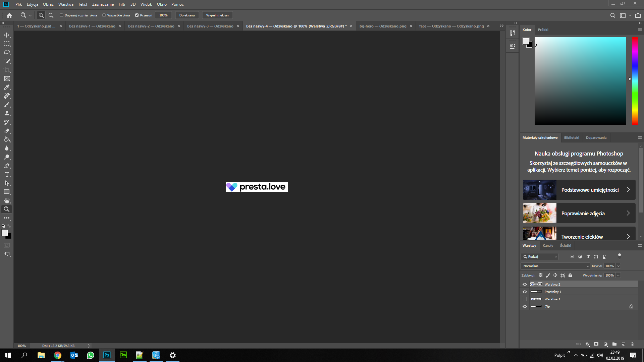Select the Brush tool
The height and width of the screenshot is (362, 644).
click(x=7, y=105)
